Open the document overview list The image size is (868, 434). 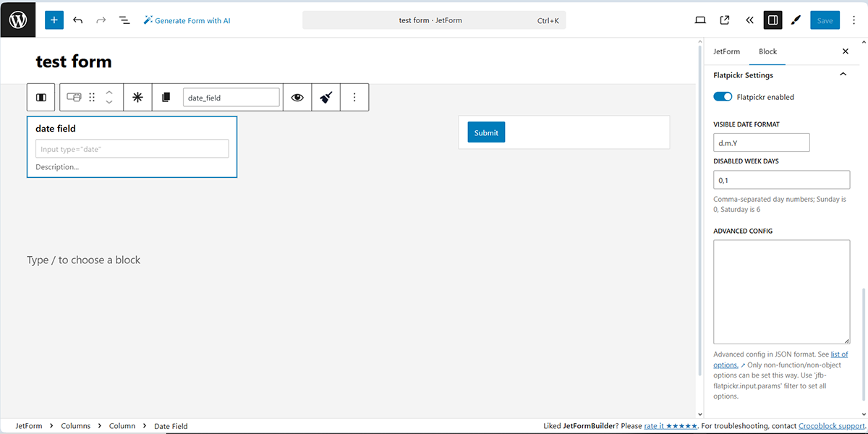point(124,20)
